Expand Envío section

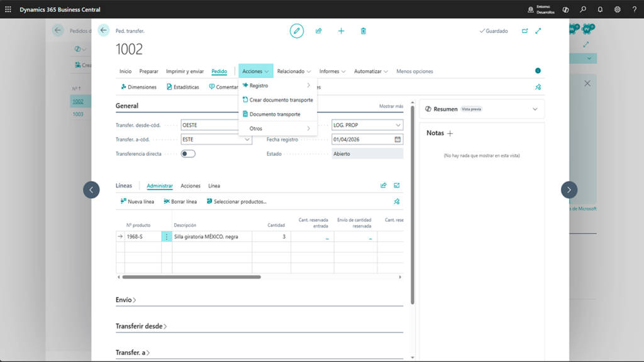pyautogui.click(x=126, y=300)
